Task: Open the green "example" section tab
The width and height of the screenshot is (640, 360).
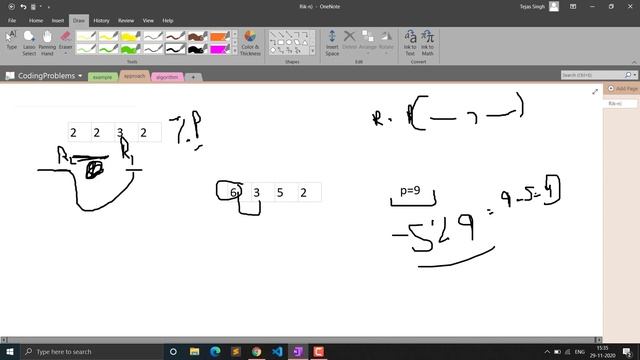Action: [102, 77]
